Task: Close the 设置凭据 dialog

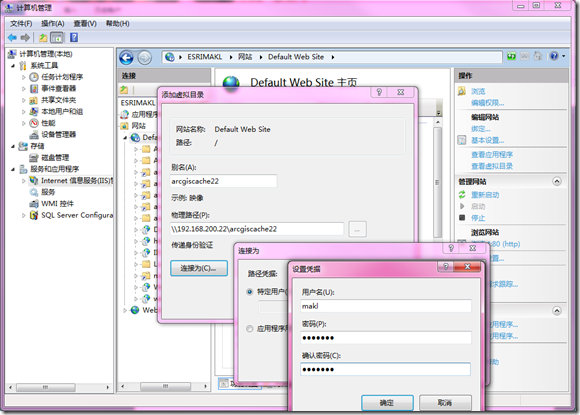Action: 468,266
